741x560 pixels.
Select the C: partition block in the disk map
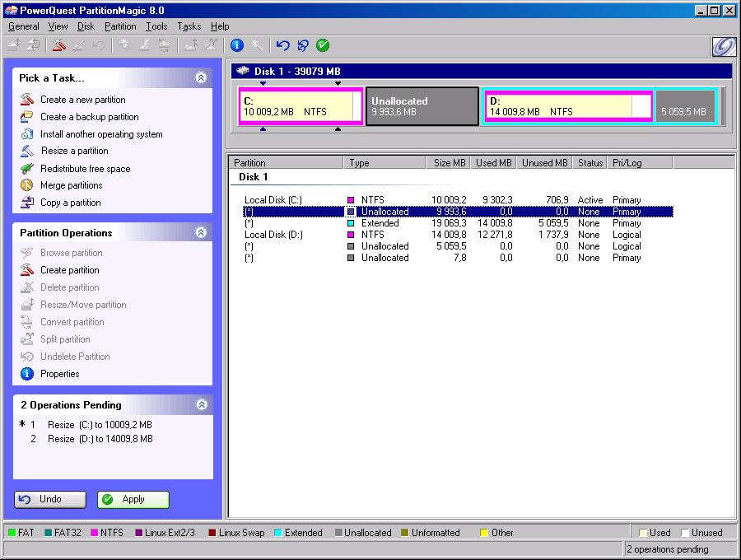click(x=301, y=106)
